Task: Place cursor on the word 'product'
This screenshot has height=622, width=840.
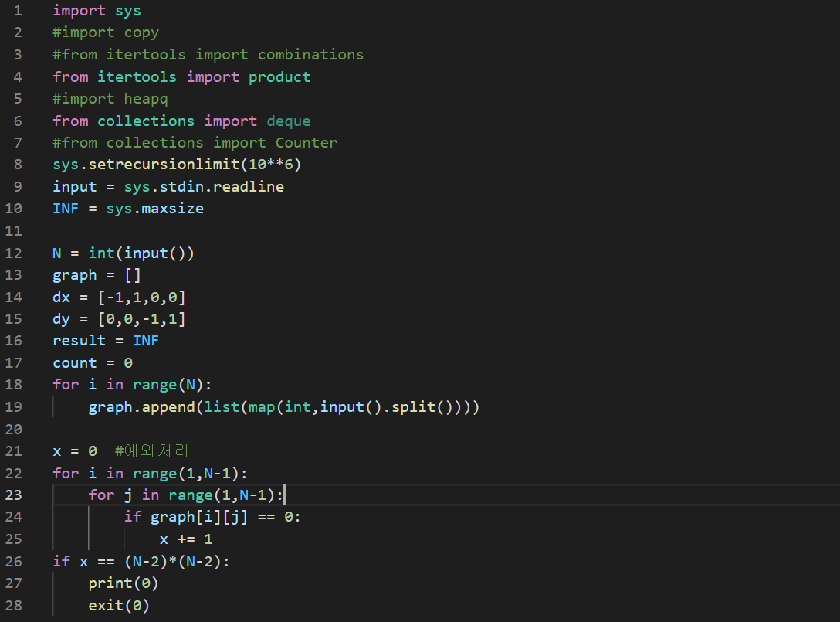Action: tap(279, 77)
